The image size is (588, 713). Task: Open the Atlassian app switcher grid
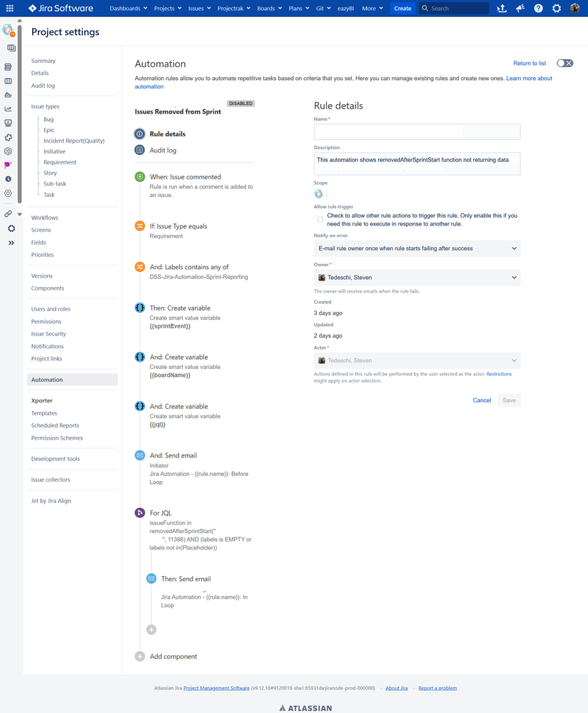9,9
